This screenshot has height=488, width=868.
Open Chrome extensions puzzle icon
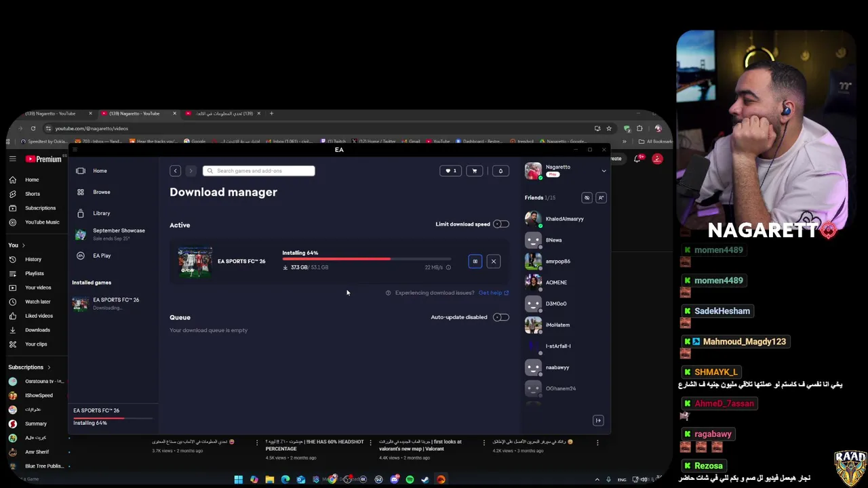[639, 128]
